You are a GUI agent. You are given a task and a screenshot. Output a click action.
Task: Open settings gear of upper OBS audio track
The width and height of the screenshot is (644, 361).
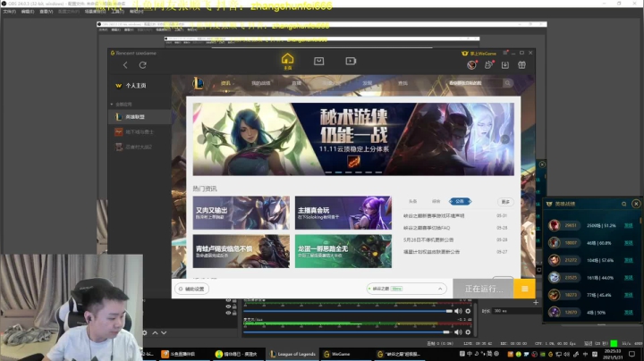[468, 311]
